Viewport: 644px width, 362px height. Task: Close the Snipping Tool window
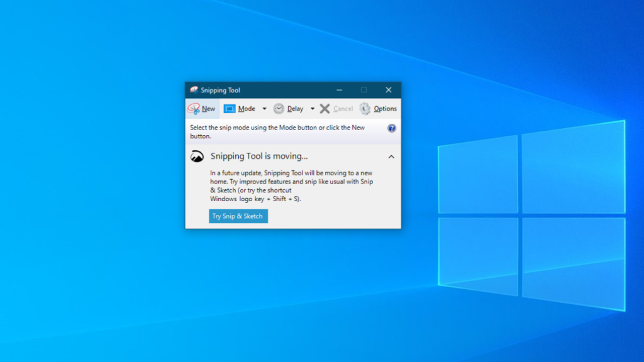pyautogui.click(x=389, y=90)
